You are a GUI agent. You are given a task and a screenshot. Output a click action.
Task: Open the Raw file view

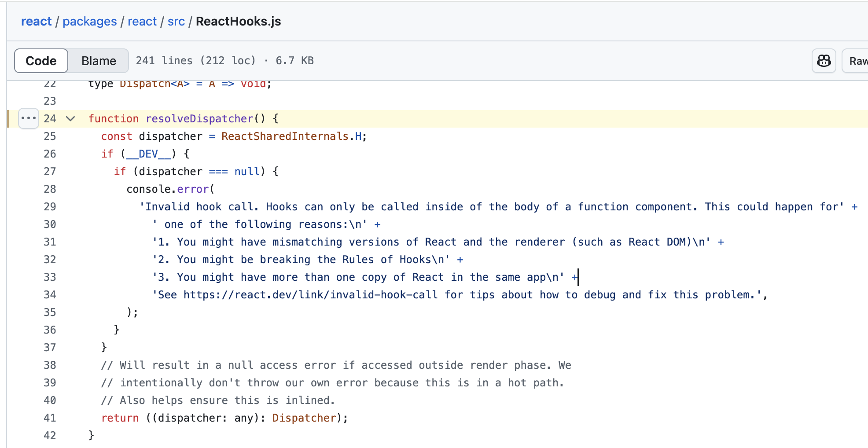pos(857,61)
